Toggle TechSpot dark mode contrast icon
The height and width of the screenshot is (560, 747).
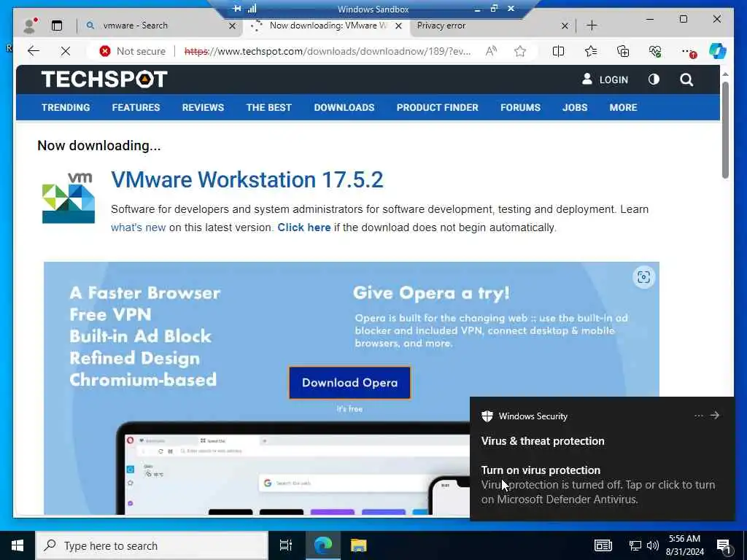click(654, 79)
